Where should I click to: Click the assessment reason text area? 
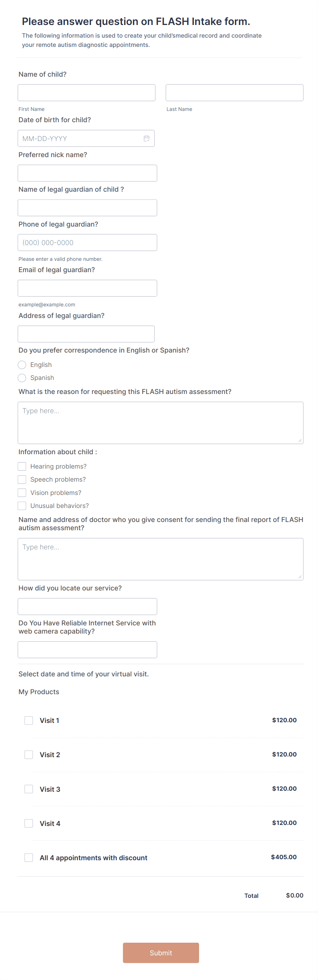tap(160, 422)
